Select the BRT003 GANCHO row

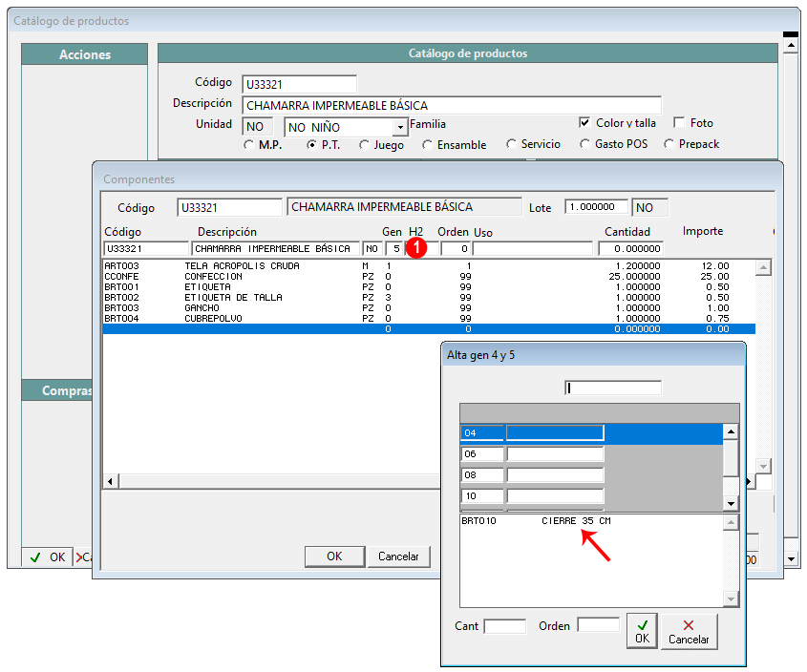tap(429, 307)
